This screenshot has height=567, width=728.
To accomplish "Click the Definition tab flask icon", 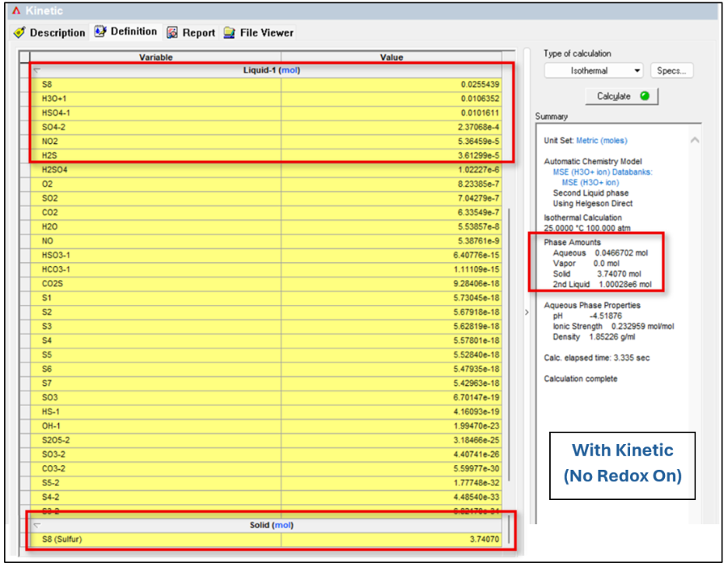I will tap(100, 32).
